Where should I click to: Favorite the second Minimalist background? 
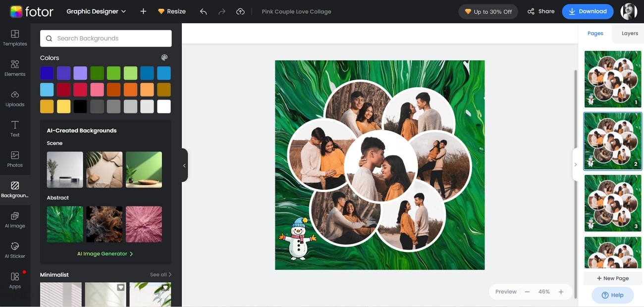[120, 287]
